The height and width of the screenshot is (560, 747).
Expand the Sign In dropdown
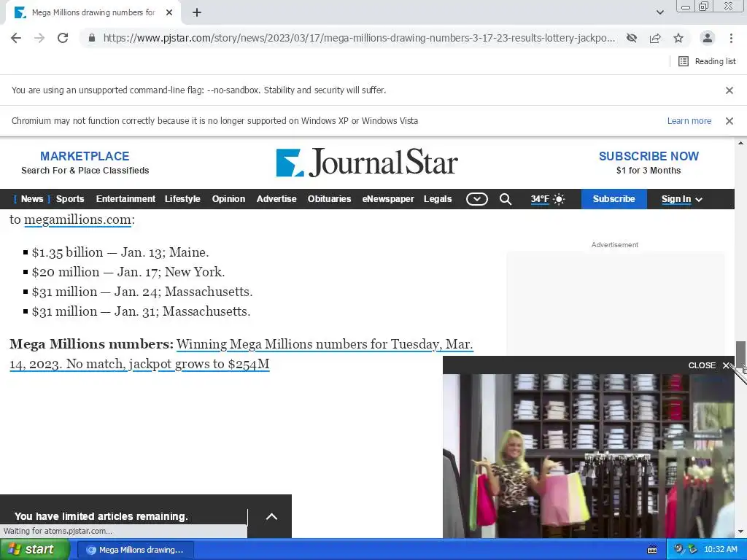pos(682,199)
